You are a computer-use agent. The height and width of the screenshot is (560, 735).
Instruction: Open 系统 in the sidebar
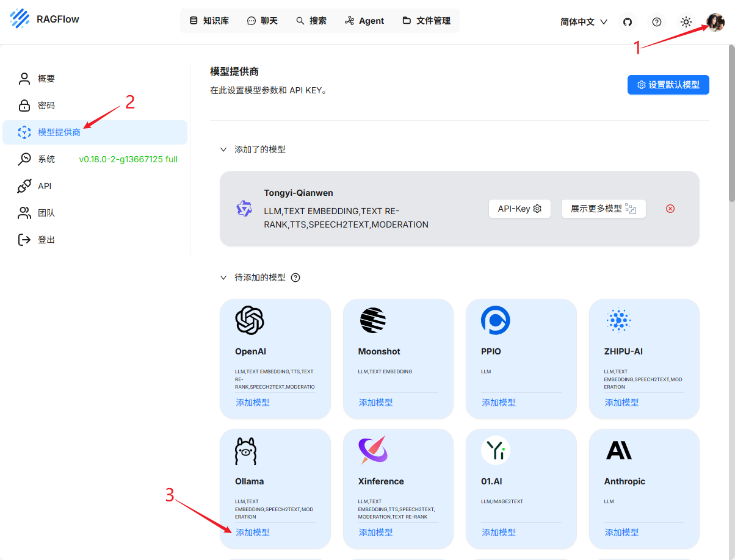95,159
